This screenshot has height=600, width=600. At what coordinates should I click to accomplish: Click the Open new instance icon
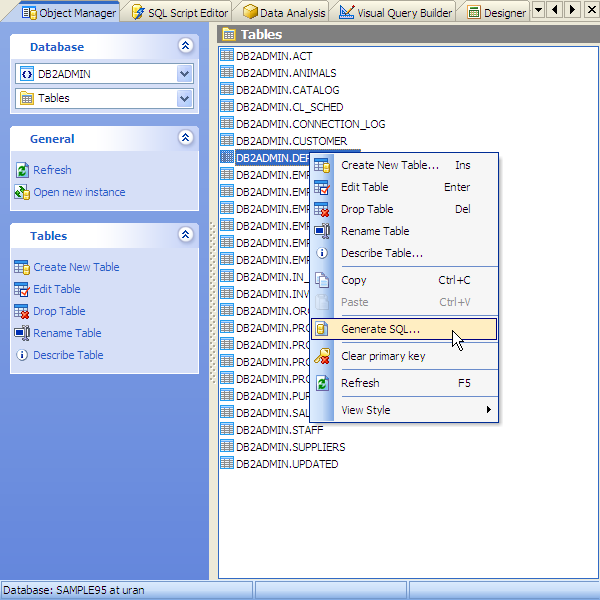coord(22,192)
